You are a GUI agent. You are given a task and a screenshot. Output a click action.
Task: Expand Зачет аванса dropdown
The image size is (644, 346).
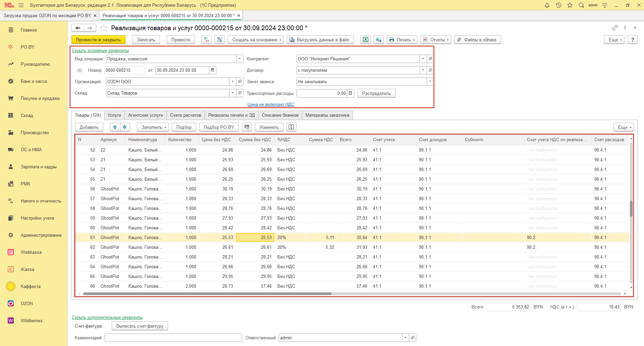[x=430, y=81]
